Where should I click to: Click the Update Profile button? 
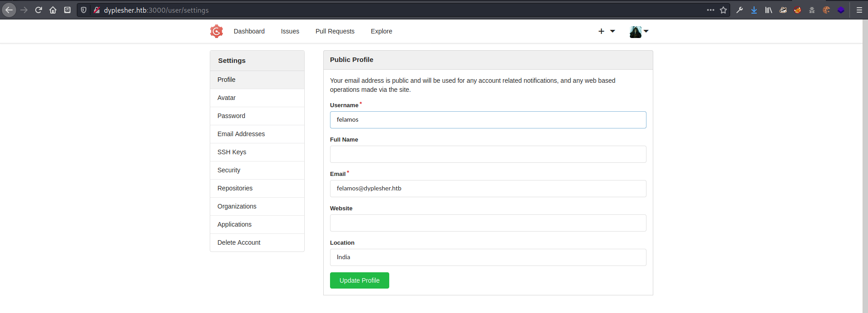point(359,280)
